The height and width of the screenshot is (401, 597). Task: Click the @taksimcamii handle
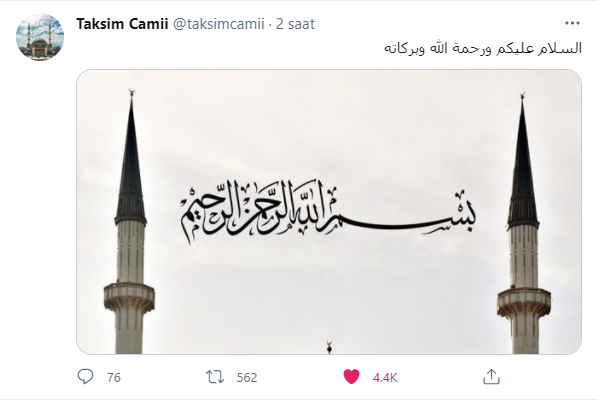219,24
